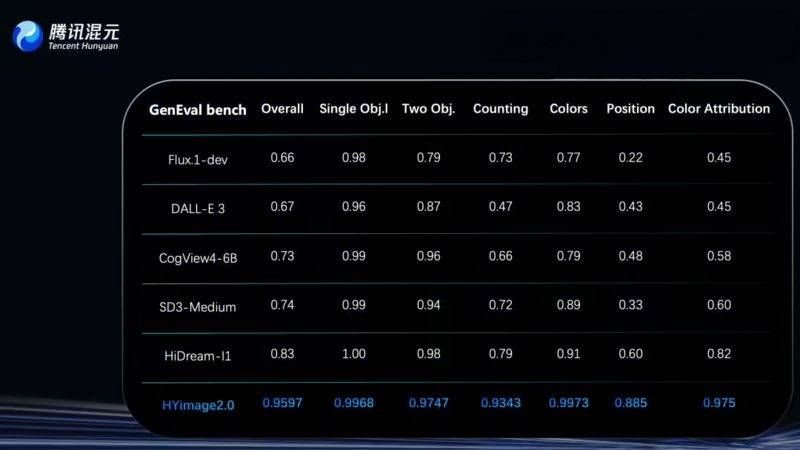
Task: Click HiDream-I1 Colors value 0.91
Action: coord(568,354)
